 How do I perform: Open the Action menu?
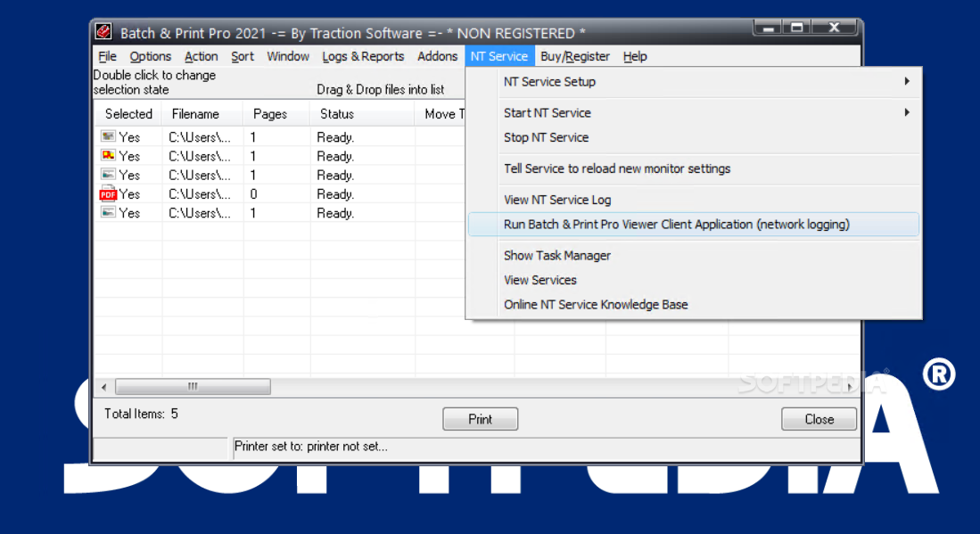tap(202, 56)
